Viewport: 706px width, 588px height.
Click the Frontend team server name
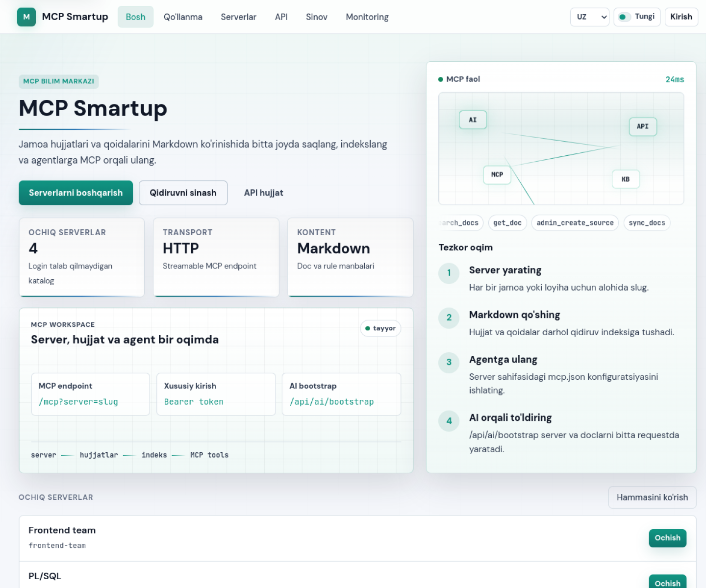[x=62, y=530]
